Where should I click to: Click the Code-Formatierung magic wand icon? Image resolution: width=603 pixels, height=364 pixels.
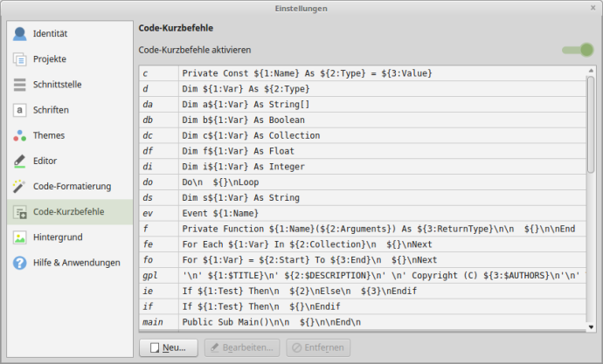pos(19,186)
